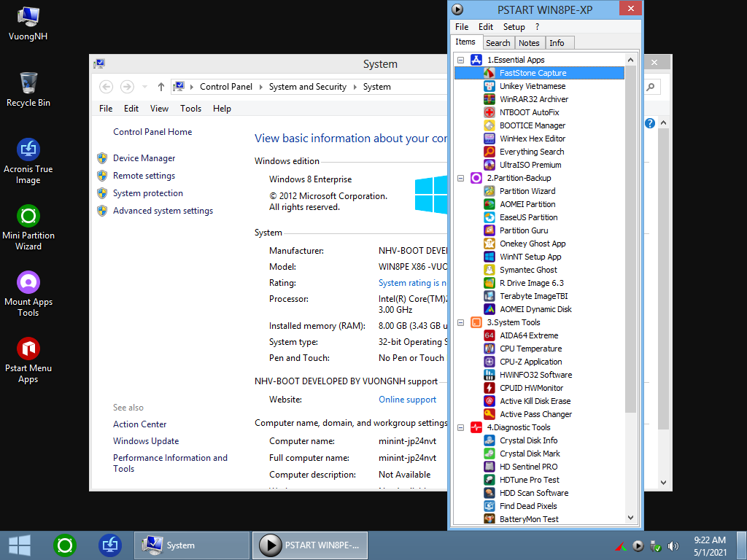Open AIDA64 Extreme
The width and height of the screenshot is (747, 560).
(529, 335)
